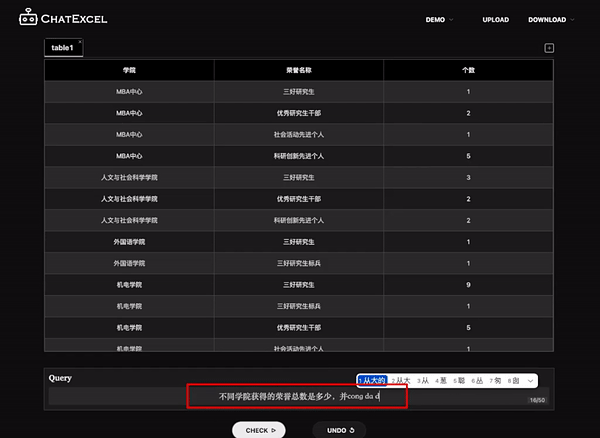This screenshot has height=438, width=600.
Task: Close the table1 tab with its x
Action: tap(80, 42)
